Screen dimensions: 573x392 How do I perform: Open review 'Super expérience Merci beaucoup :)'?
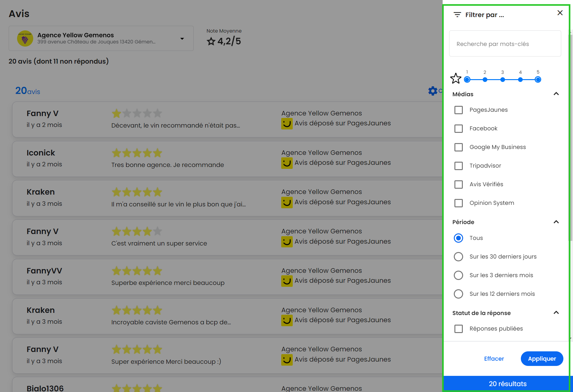pos(166,362)
